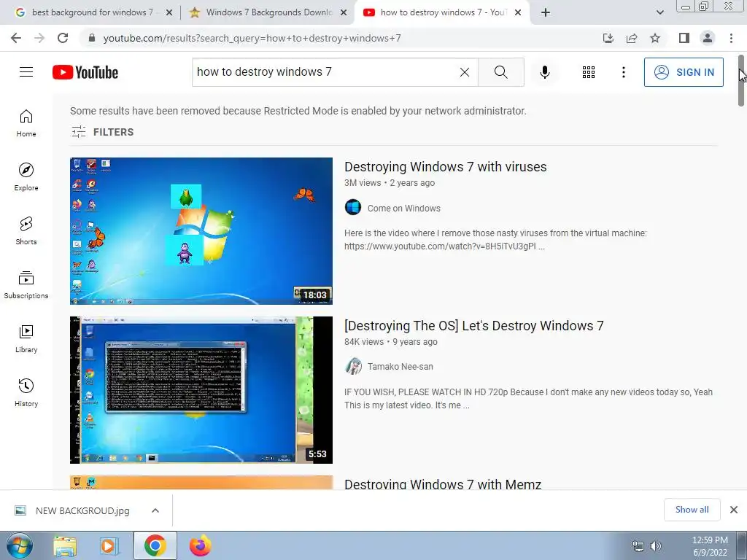Viewport: 747px width, 560px height.
Task: Click video description with youtube.com/watch link
Action: click(x=495, y=239)
